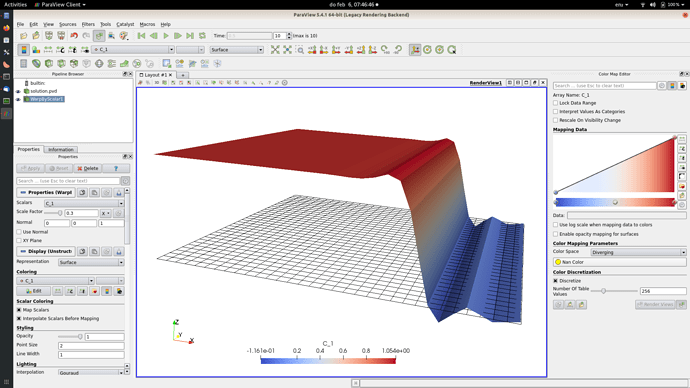Screen dimensions: 690x388
Task: Enable Lock Data Range checkbox
Action: click(x=555, y=103)
